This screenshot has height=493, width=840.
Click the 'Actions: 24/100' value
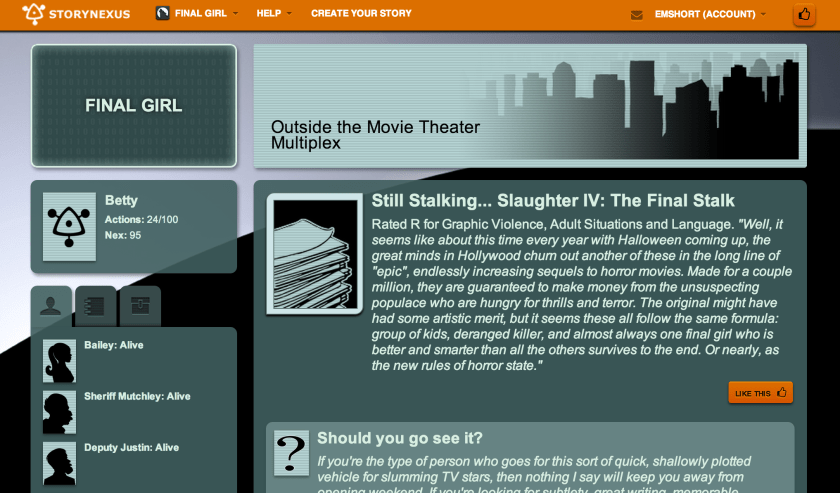pos(141,220)
